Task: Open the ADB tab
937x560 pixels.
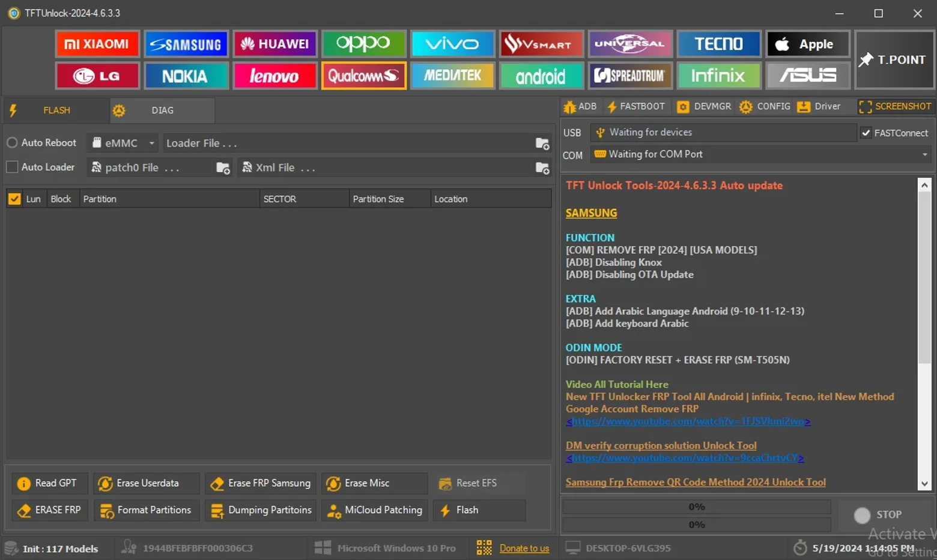Action: coord(580,107)
